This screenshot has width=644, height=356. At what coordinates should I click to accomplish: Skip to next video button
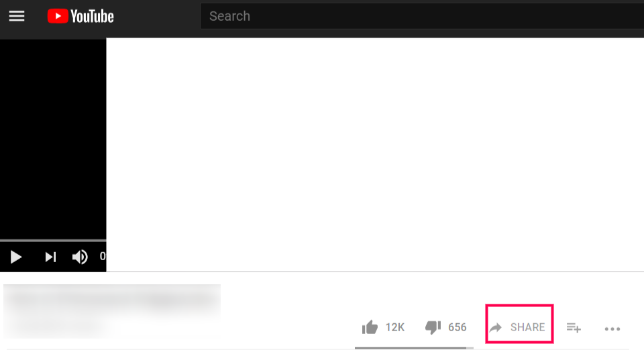50,257
